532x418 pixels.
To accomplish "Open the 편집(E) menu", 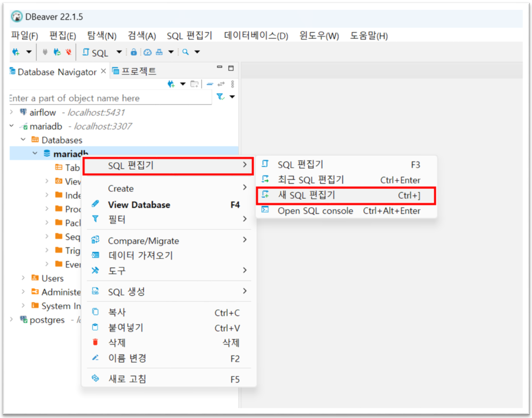I will tap(62, 36).
